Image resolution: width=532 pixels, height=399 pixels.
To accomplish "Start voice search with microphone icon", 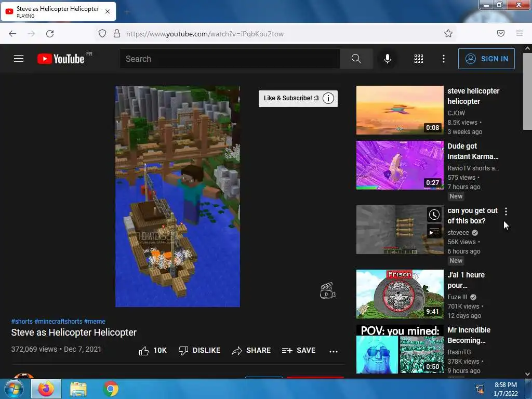I will (x=387, y=59).
